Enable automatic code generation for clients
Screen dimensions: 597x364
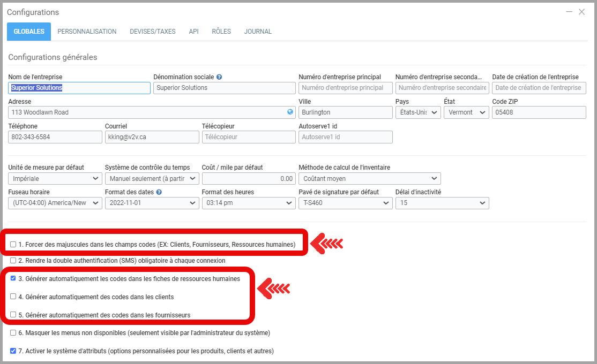click(x=13, y=297)
